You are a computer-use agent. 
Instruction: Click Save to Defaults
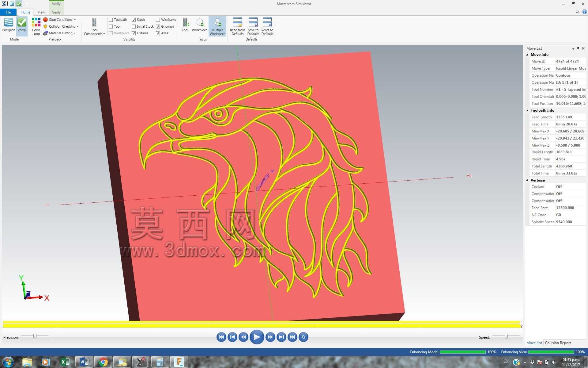(253, 26)
